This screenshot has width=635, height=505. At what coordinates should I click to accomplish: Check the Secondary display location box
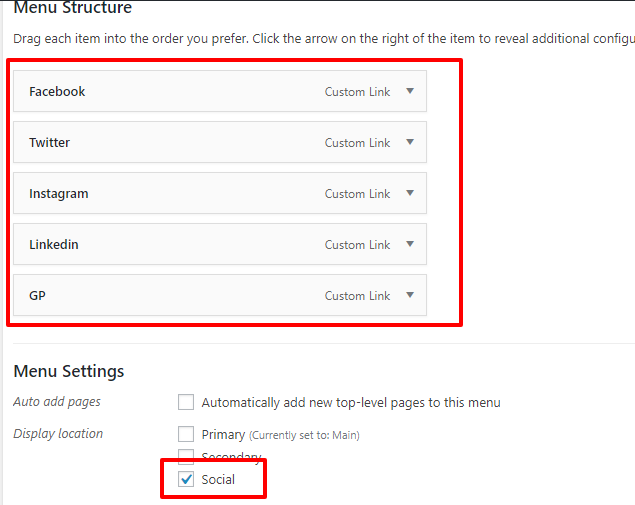(x=186, y=457)
